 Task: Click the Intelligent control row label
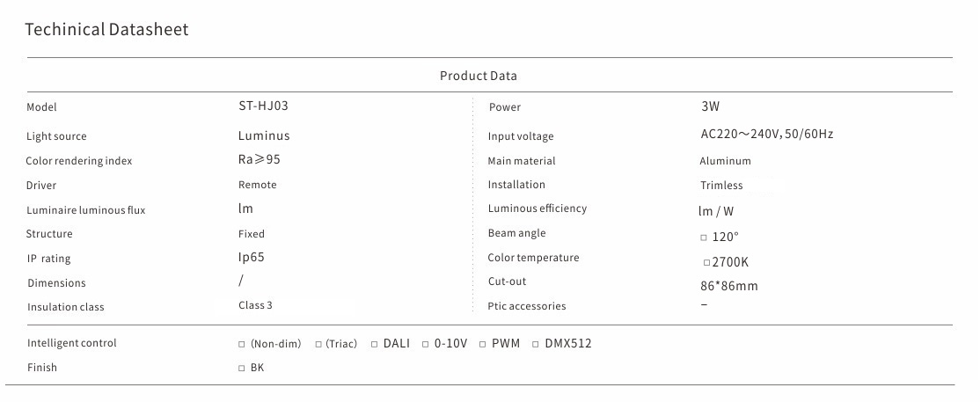coord(72,343)
